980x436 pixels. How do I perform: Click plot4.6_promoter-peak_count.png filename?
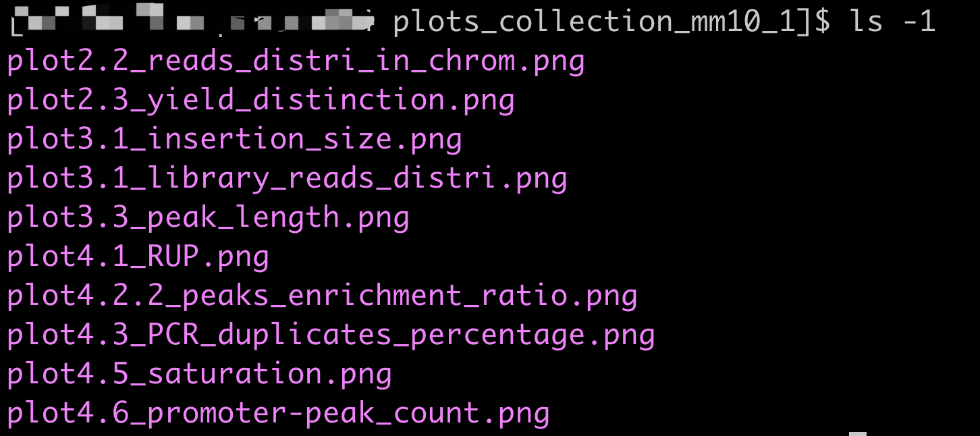pyautogui.click(x=278, y=412)
